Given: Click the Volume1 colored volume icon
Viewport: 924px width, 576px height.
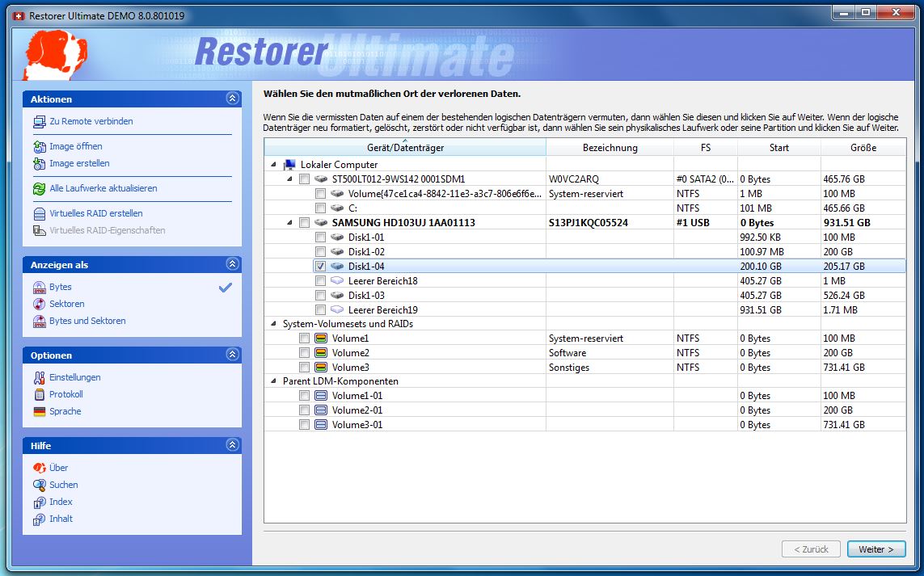Looking at the screenshot, I should click(321, 338).
